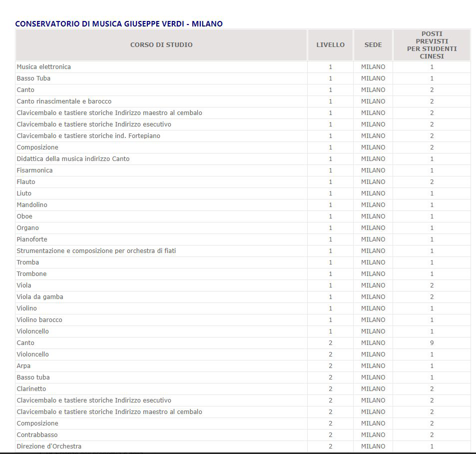Select the Canto rinascimentale e barocco course
476x454 pixels.
pyautogui.click(x=64, y=101)
